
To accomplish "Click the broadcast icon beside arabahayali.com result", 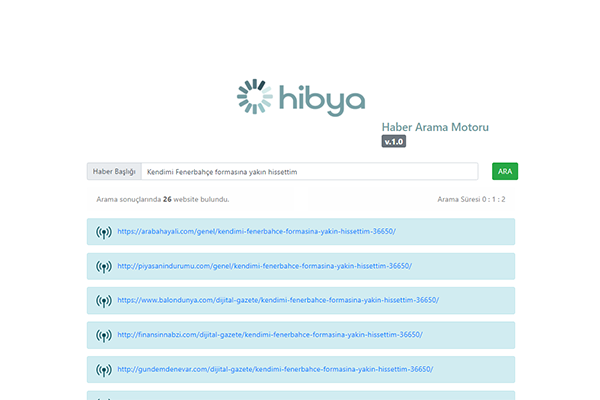I will (103, 232).
